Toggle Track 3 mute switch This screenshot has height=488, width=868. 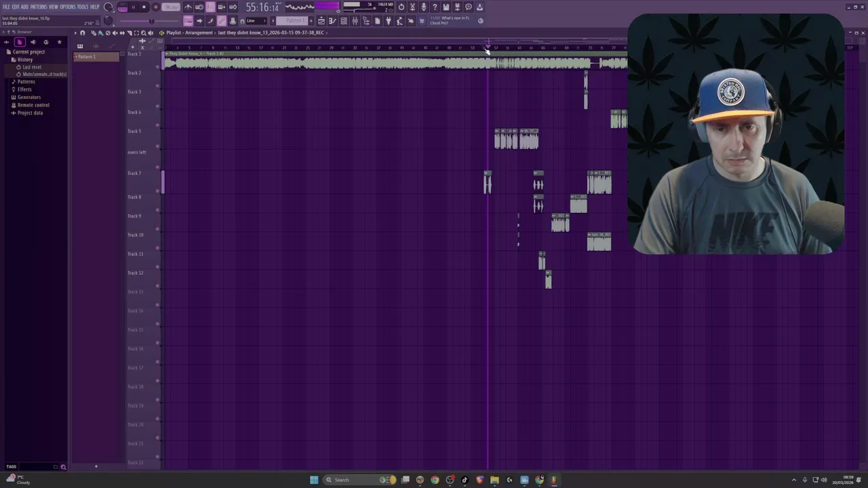tap(158, 106)
